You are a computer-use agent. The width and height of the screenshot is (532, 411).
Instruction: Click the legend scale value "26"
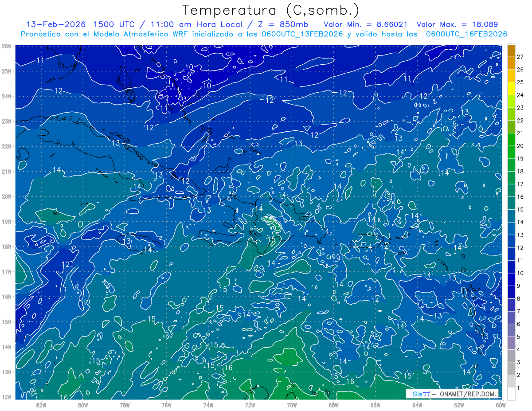pos(520,70)
